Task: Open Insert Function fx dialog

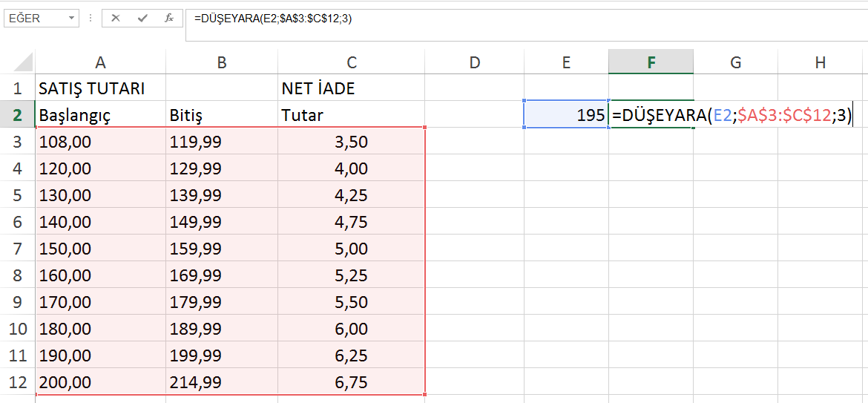Action: [169, 18]
